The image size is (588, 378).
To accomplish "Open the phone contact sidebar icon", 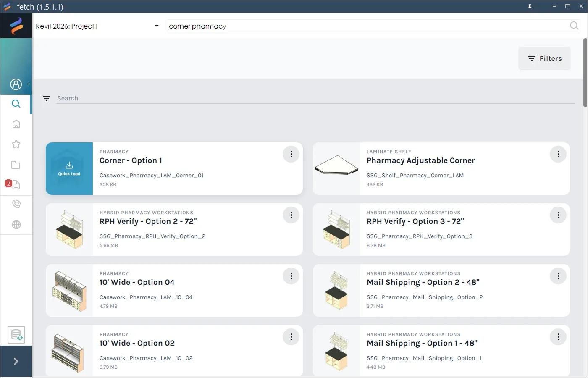I will point(16,205).
